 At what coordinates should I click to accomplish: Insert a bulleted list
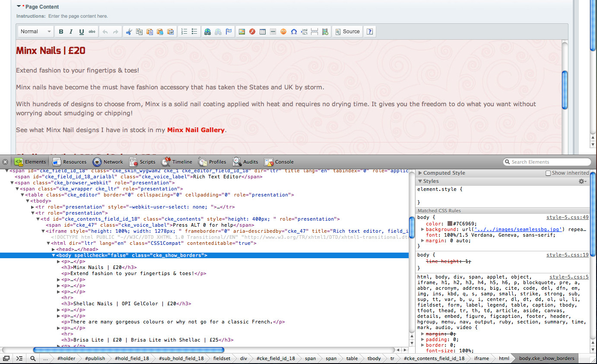pos(194,32)
